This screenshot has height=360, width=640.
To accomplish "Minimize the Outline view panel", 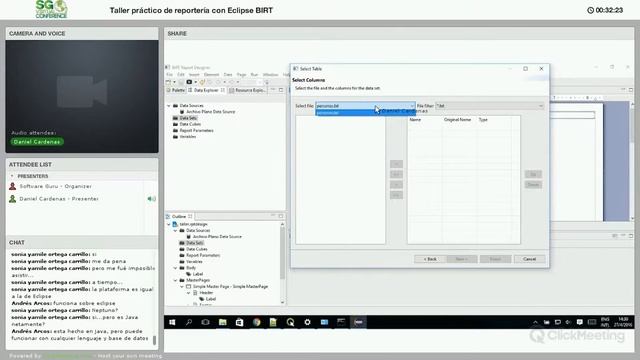I will (x=273, y=216).
